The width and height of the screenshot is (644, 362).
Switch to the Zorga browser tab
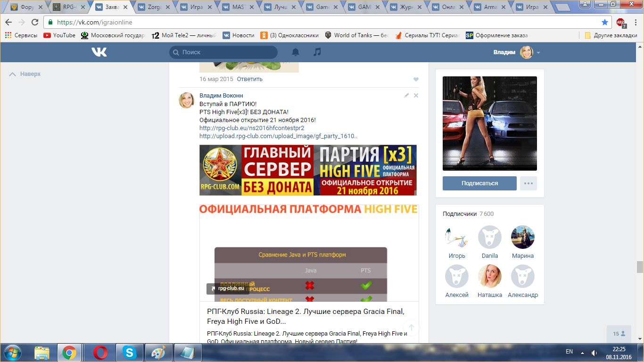point(154,7)
